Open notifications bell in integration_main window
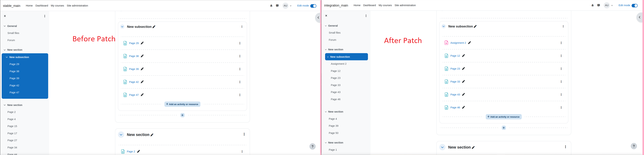Image resolution: width=644 pixels, height=155 pixels. (x=593, y=5)
